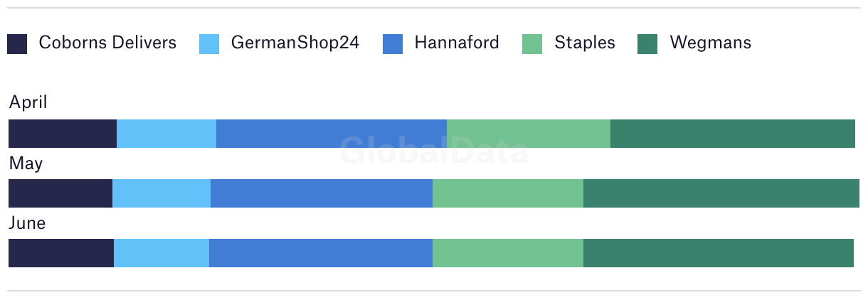This screenshot has height=300, width=868.
Task: Click the Hannaford legend color swatch
Action: click(393, 44)
